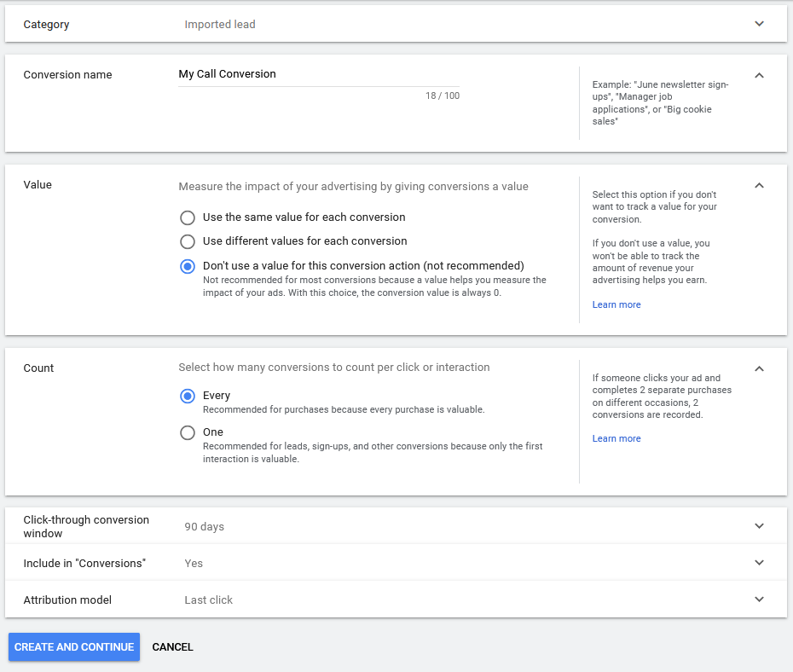Expand the Category dropdown

(759, 24)
